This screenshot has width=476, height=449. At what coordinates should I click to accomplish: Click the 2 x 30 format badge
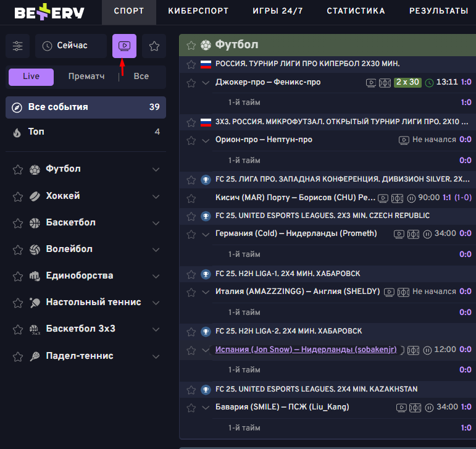coord(407,82)
